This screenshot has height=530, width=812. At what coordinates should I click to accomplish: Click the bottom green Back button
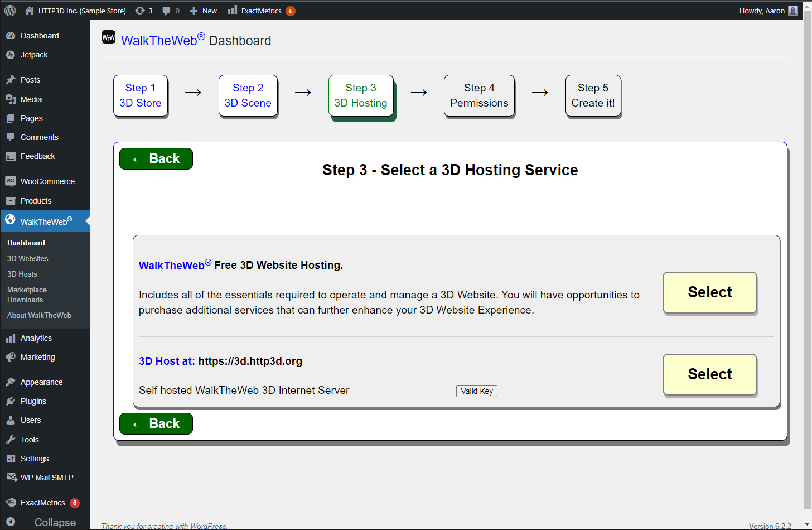coord(156,423)
